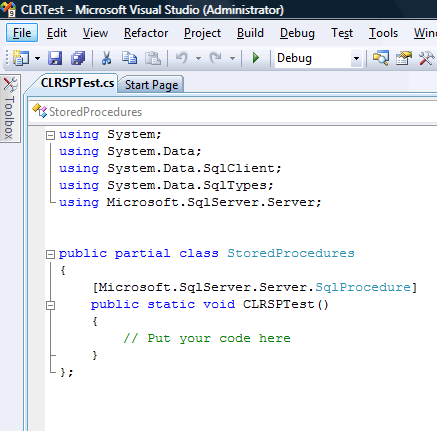Cut selection using the scissors icon
This screenshot has height=431, width=437.
point(106,58)
